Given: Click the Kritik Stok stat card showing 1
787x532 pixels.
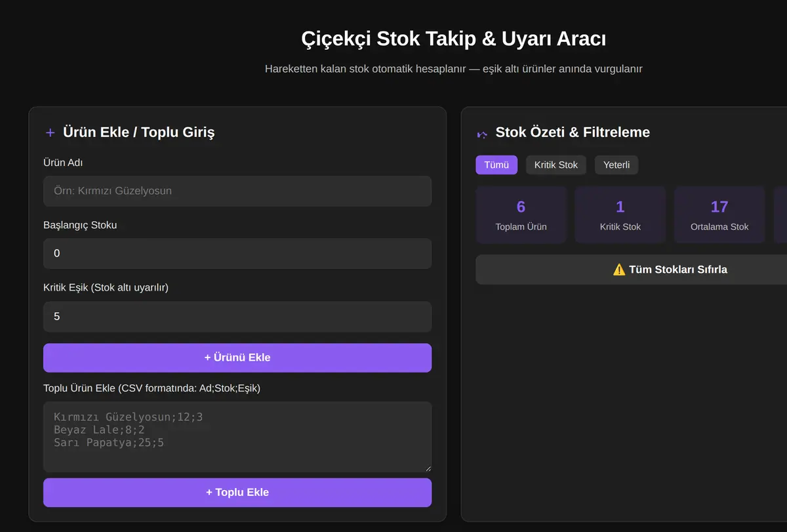Looking at the screenshot, I should 620,215.
